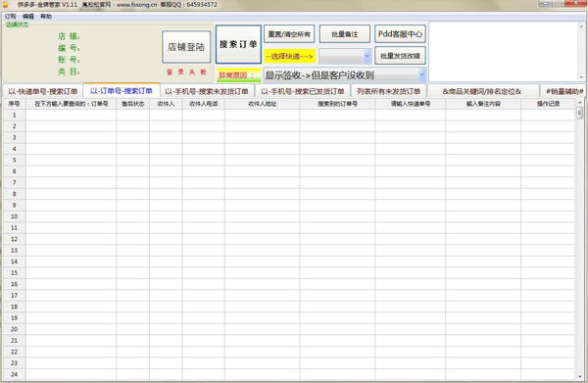Click the 异常原因 label

[238, 75]
